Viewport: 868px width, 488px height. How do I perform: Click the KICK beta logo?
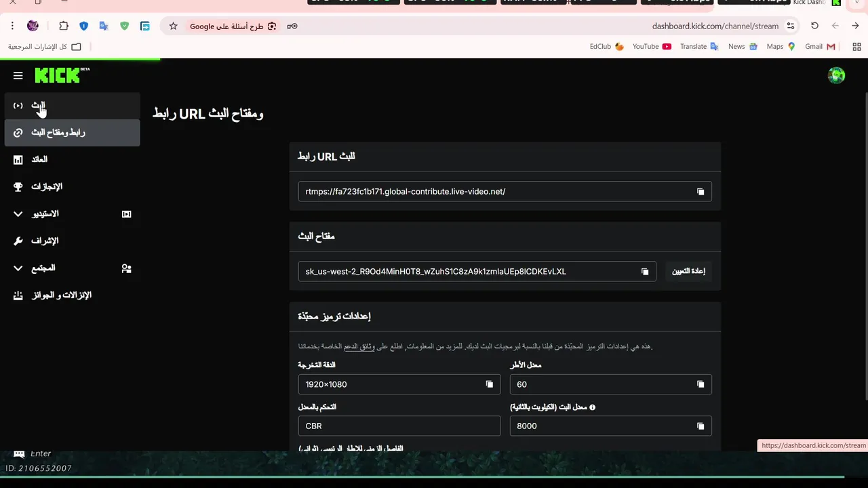pyautogui.click(x=62, y=75)
